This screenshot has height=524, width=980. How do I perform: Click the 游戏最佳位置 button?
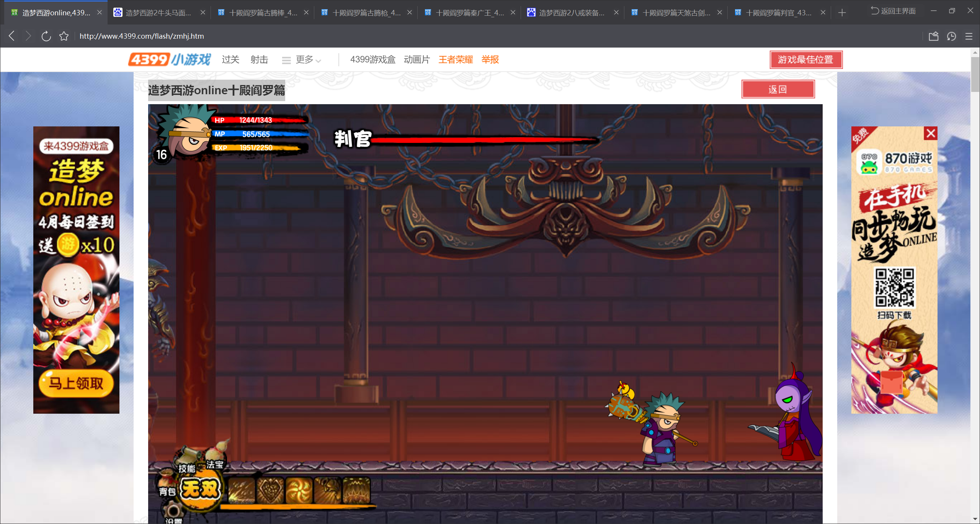[x=806, y=60]
